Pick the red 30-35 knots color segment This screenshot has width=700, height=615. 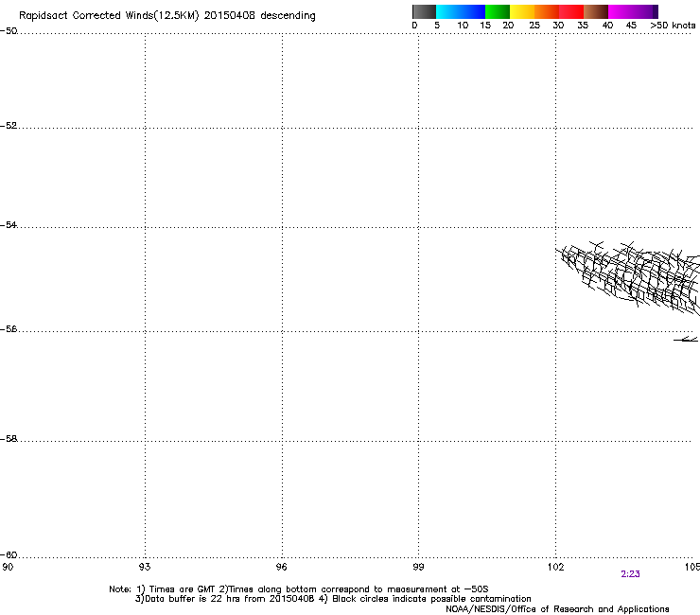tap(571, 11)
